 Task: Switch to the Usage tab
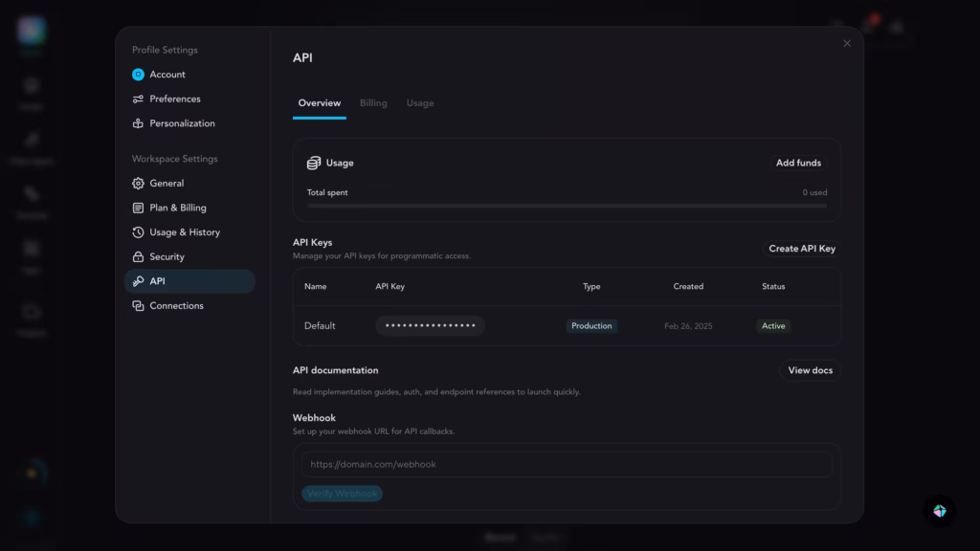419,103
